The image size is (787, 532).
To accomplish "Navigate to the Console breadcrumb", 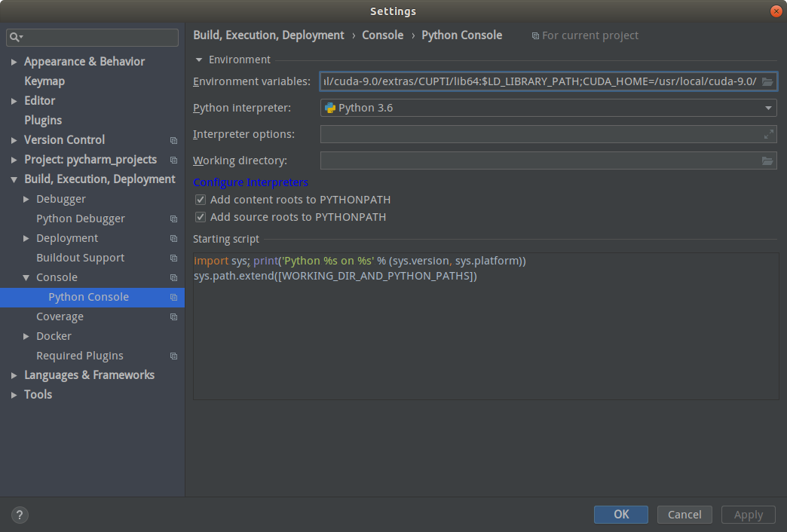I will pos(383,35).
